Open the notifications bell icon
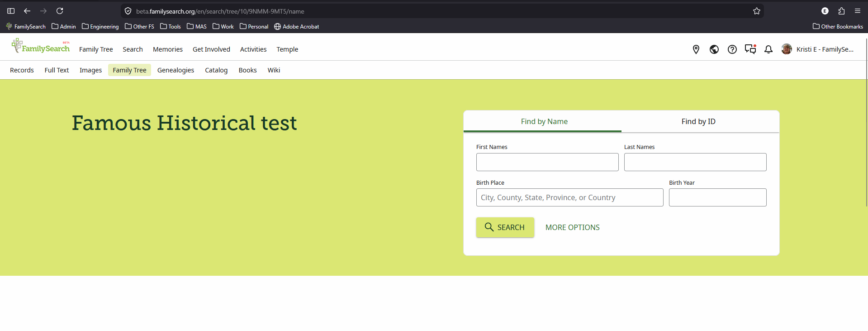 pyautogui.click(x=768, y=49)
